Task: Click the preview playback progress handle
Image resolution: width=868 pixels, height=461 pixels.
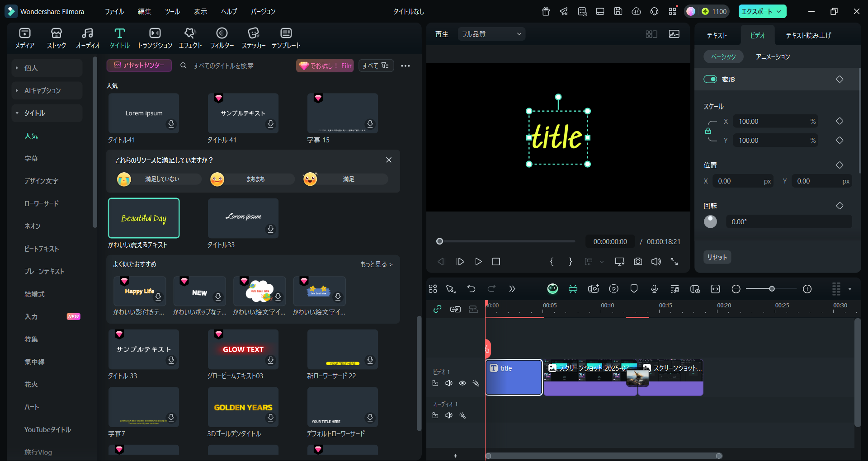Action: tap(439, 241)
